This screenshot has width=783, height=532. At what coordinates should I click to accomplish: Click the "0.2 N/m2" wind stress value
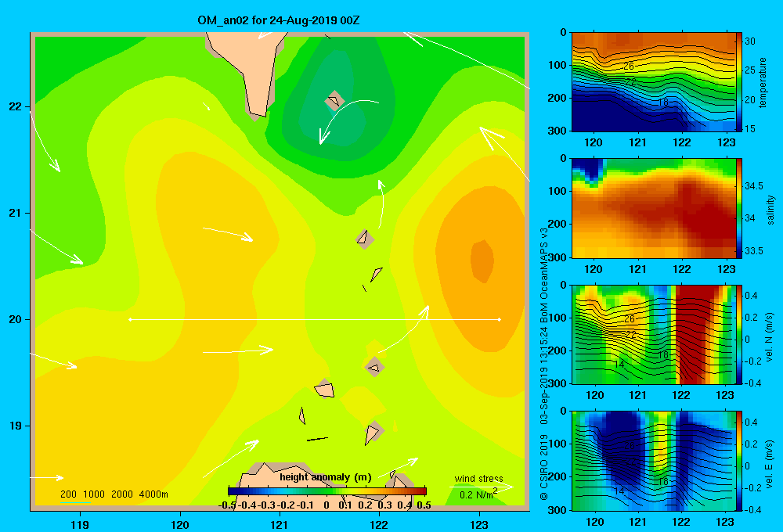pos(478,494)
